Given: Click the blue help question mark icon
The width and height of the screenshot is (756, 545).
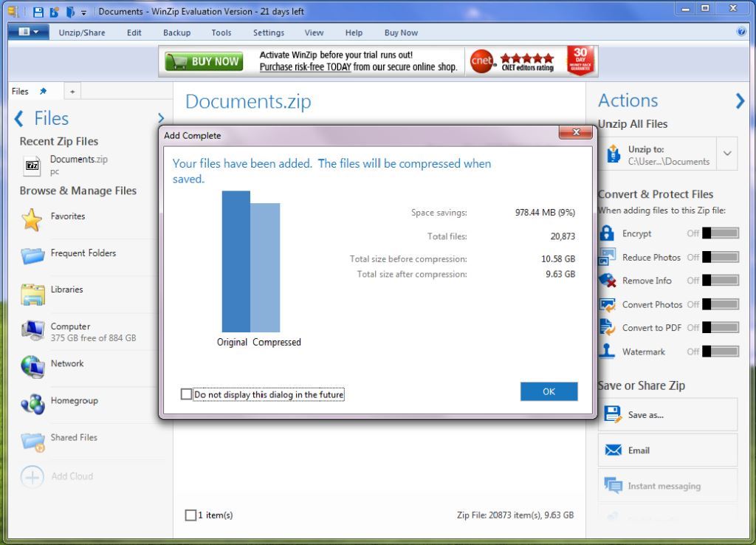Looking at the screenshot, I should 741,32.
